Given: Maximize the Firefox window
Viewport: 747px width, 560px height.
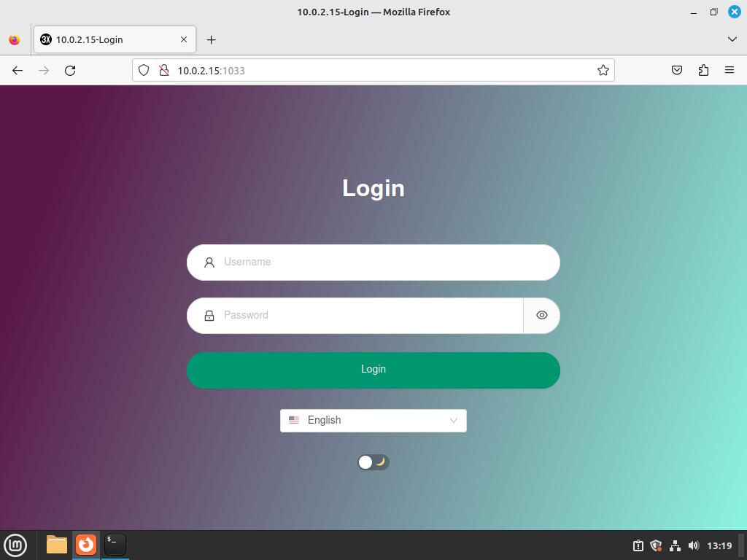Looking at the screenshot, I should click(713, 12).
